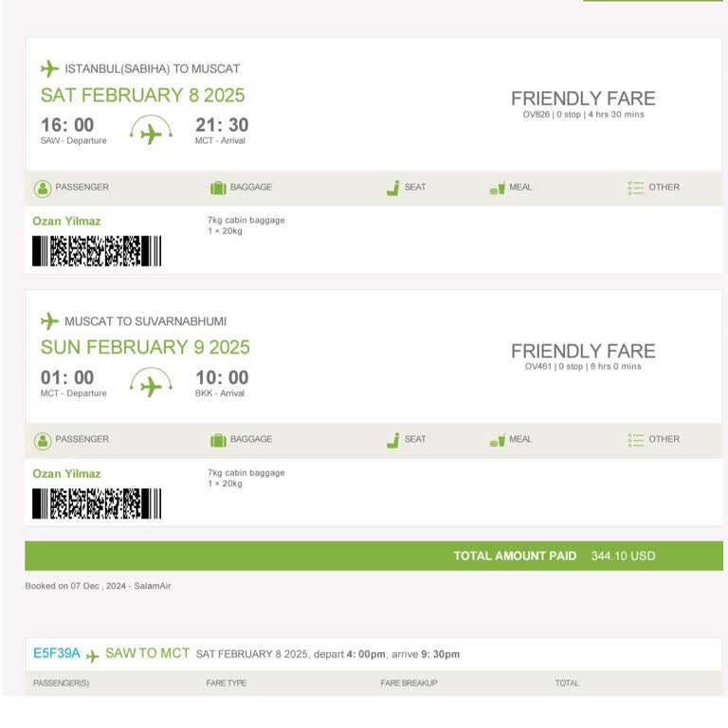The width and height of the screenshot is (728, 728).
Task: Click the passenger icon in first flight section
Action: 43,188
